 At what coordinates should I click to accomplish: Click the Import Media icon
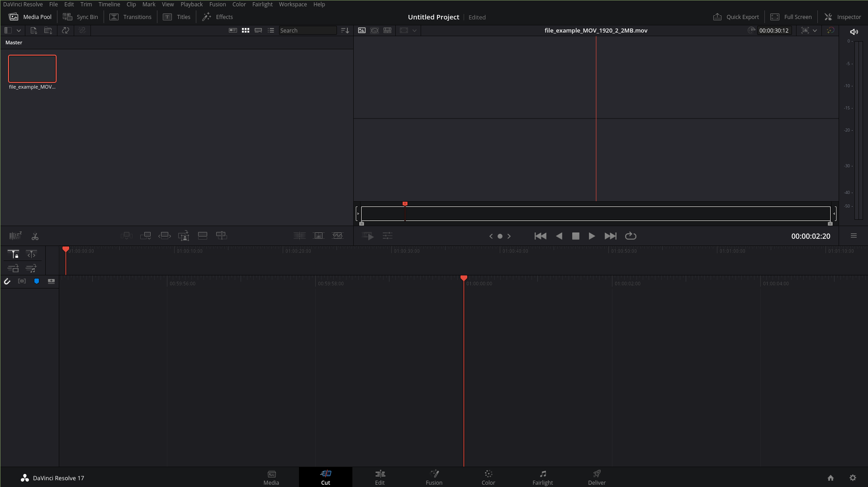click(33, 30)
